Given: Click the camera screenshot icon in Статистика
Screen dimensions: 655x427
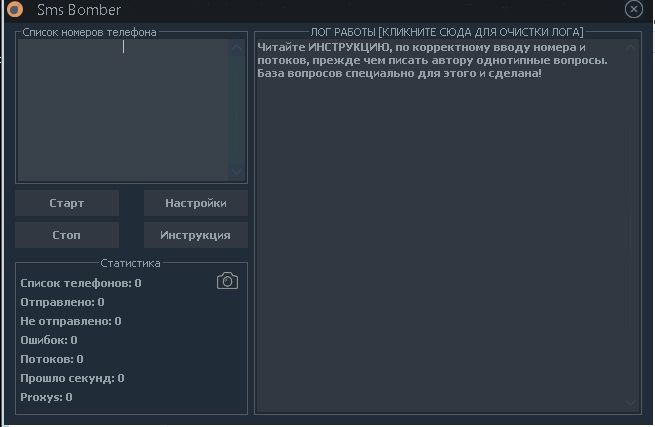Looking at the screenshot, I should pos(227,281).
